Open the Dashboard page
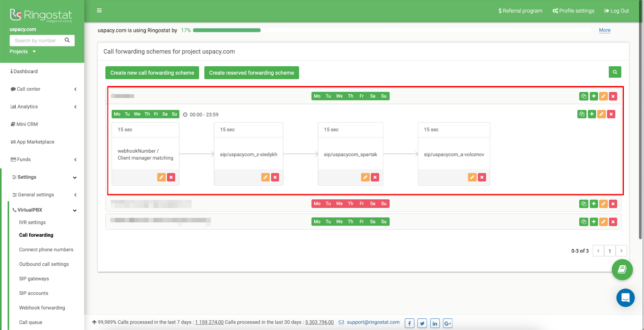The width and height of the screenshot is (644, 330). coord(24,72)
